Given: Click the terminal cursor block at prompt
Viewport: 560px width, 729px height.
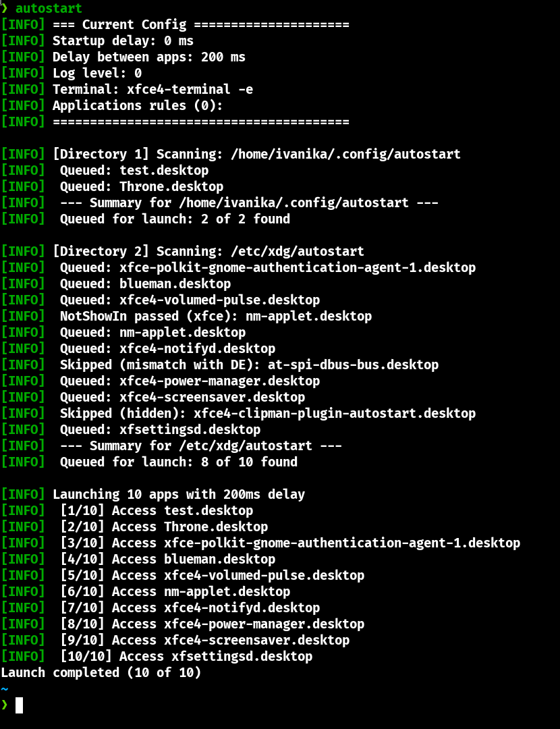Looking at the screenshot, I should [19, 705].
